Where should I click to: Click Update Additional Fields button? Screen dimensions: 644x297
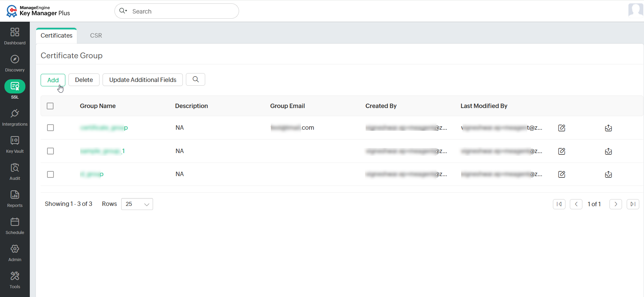pos(143,80)
